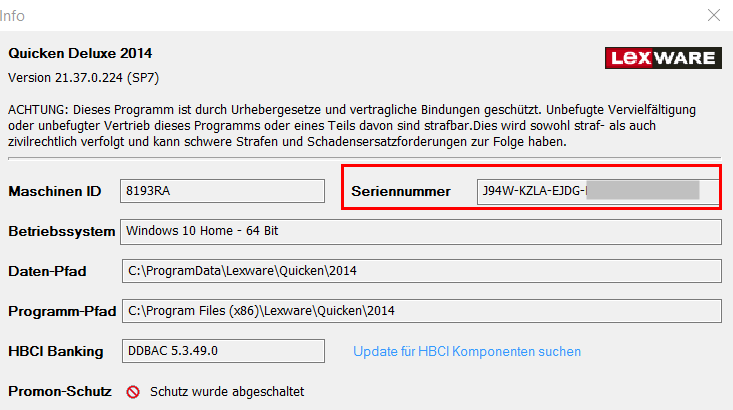
Task: Click the 'Schutz wurde abgeschaltet' status text
Action: click(x=227, y=392)
